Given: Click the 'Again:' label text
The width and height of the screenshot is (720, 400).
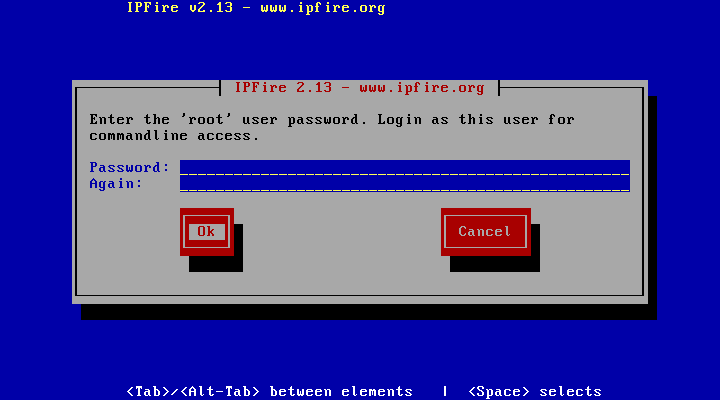Looking at the screenshot, I should click(116, 183).
